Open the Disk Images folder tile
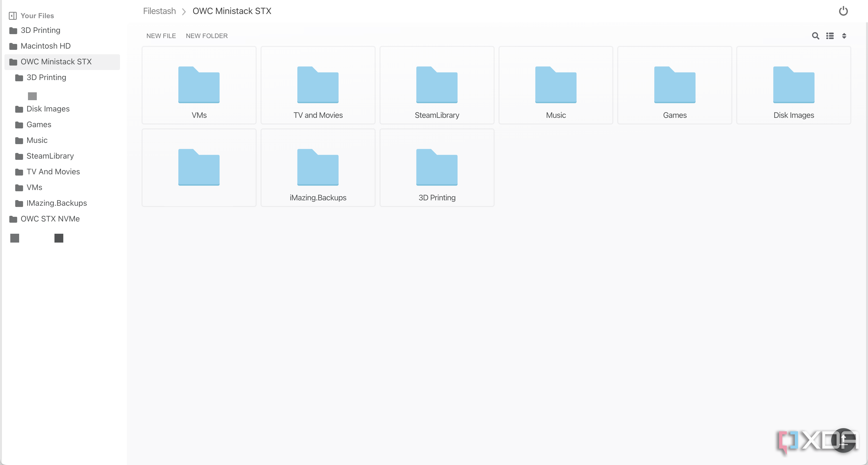This screenshot has height=465, width=868. (793, 85)
